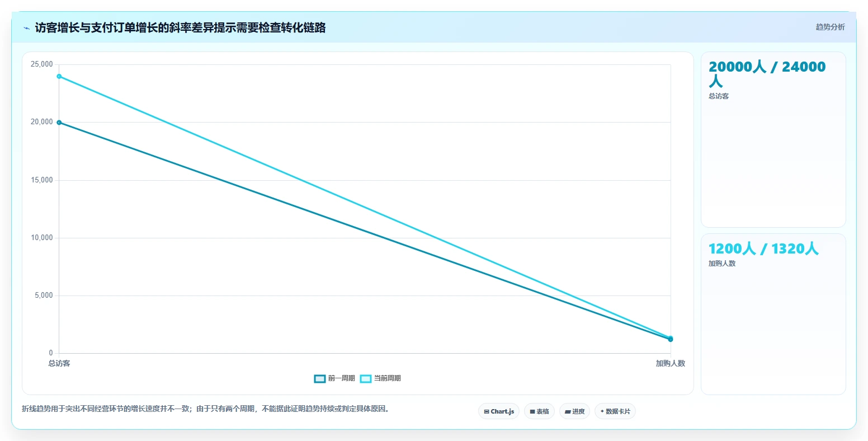
Task: Click the small icon inside 表格 tag
Action: coord(532,411)
